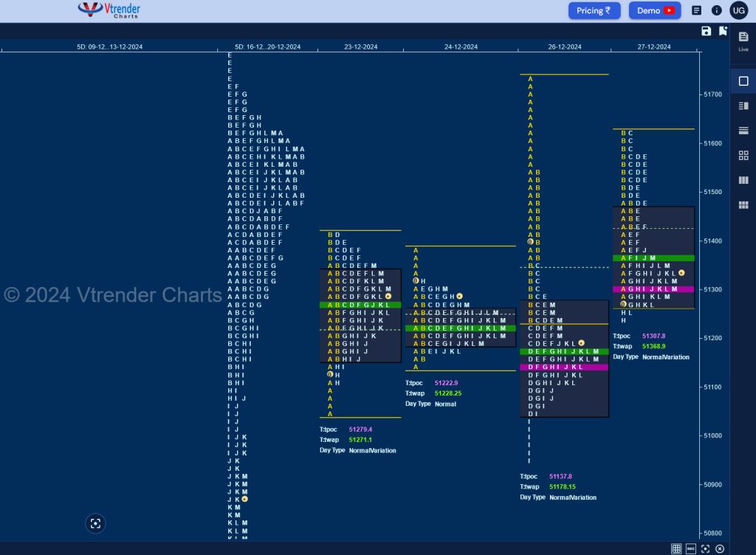Screen dimensions: 756x555
Task: Pick the six-cell grid layout
Action: pos(743,204)
